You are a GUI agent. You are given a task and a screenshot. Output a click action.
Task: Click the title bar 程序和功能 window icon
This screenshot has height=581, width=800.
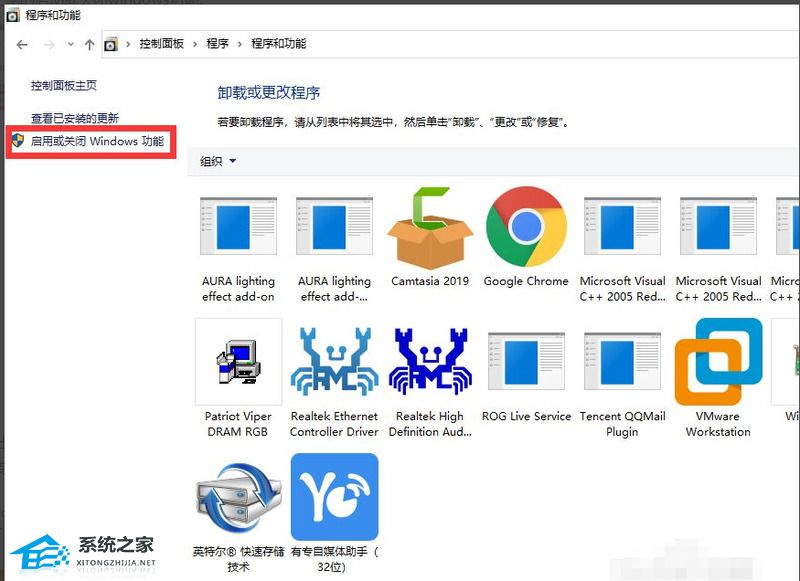click(x=12, y=15)
